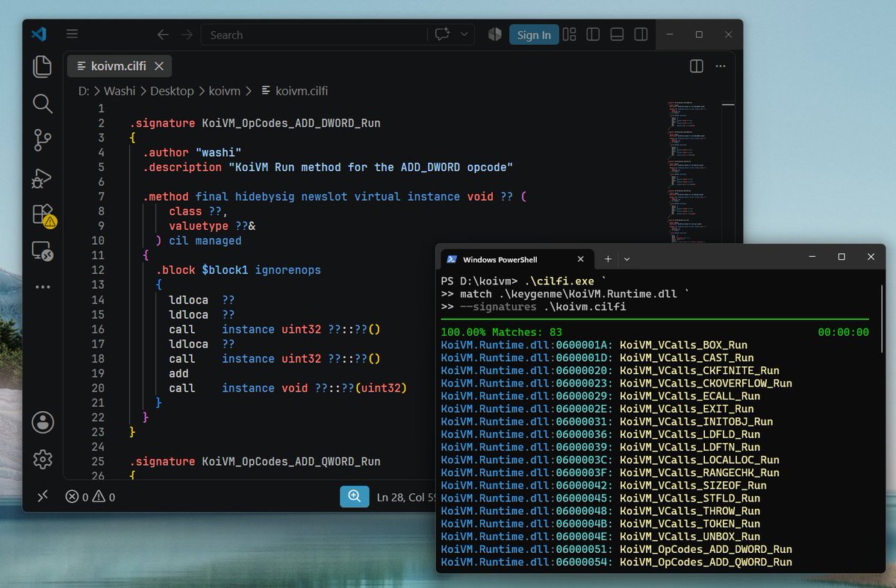Open the chat dropdown chevron beside Copilot
Viewport: 896px width, 588px height.
pos(464,34)
